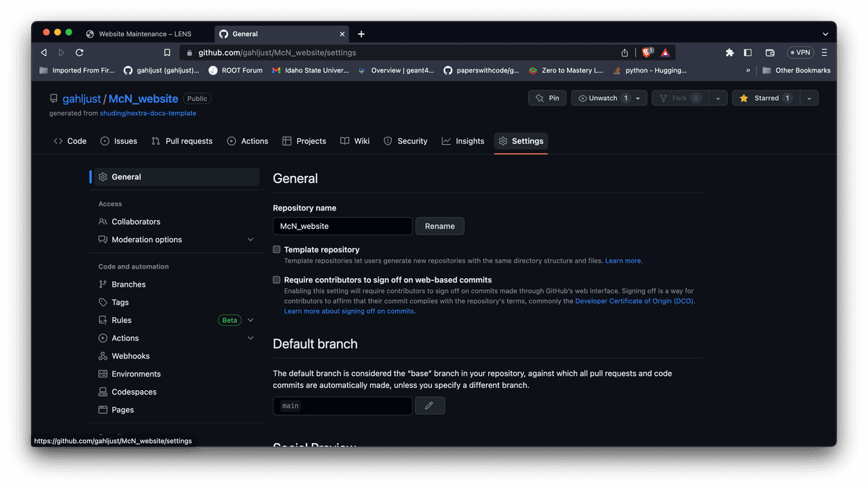Click the McN_website repository name link
This screenshot has height=488, width=868.
143,98
